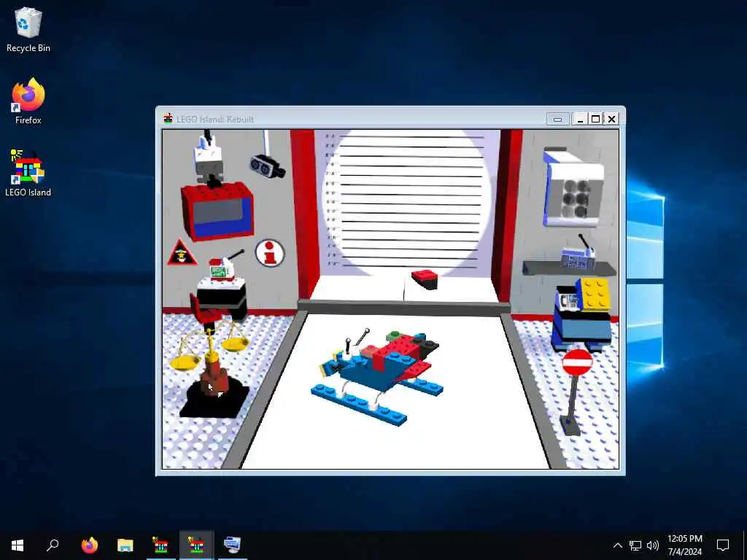
Task: Click the radio with antenna on the shelf
Action: [578, 253]
